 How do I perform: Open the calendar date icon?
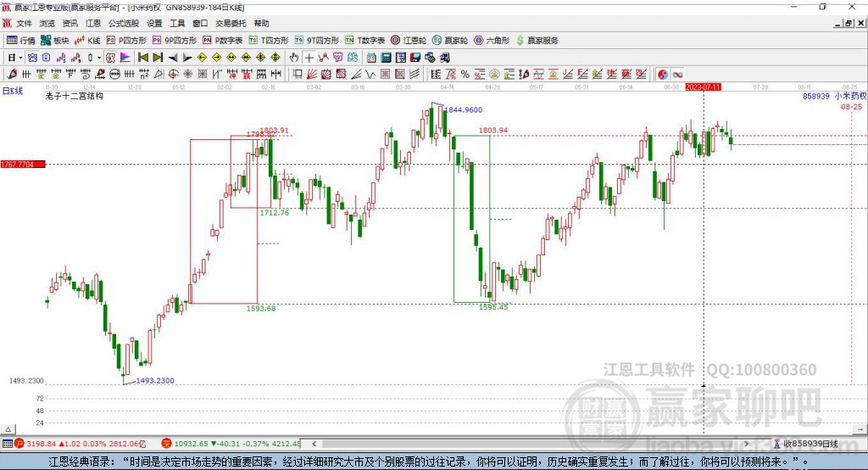371,58
